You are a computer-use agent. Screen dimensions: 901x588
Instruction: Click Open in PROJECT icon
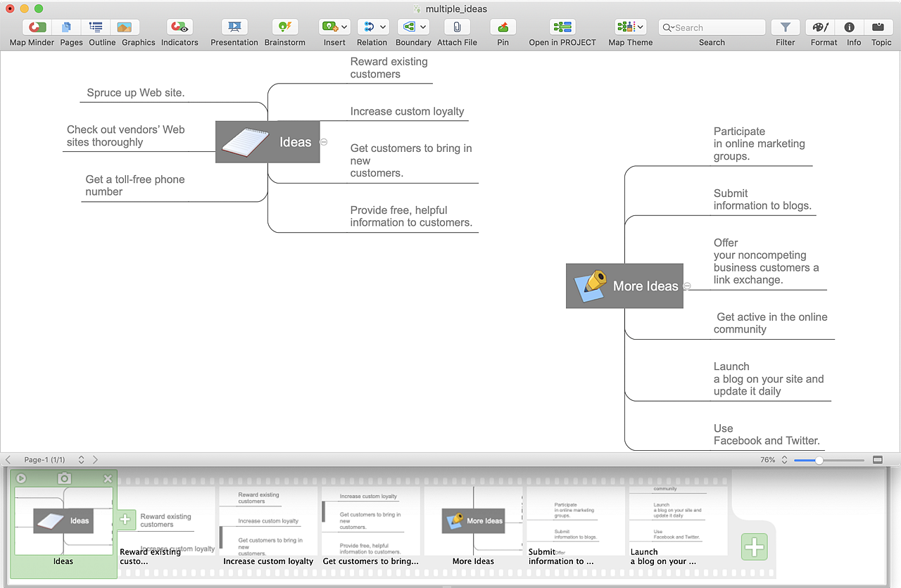[562, 27]
